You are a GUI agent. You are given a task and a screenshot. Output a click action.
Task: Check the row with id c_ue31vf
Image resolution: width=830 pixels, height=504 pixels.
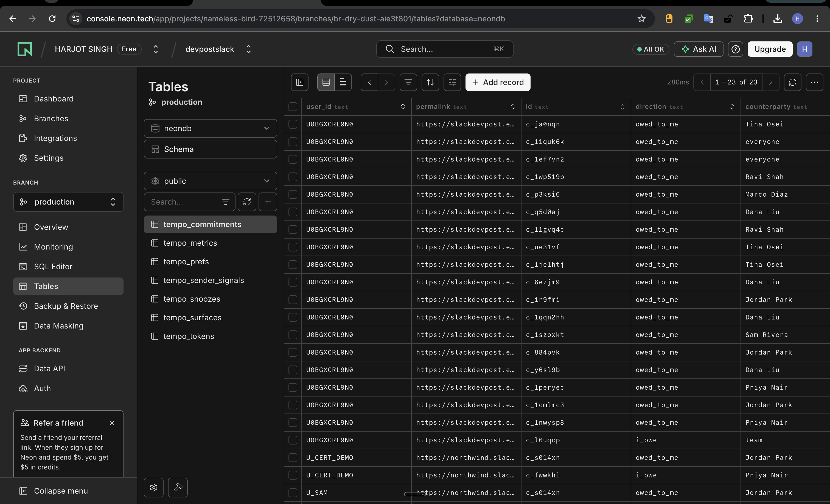(x=293, y=247)
